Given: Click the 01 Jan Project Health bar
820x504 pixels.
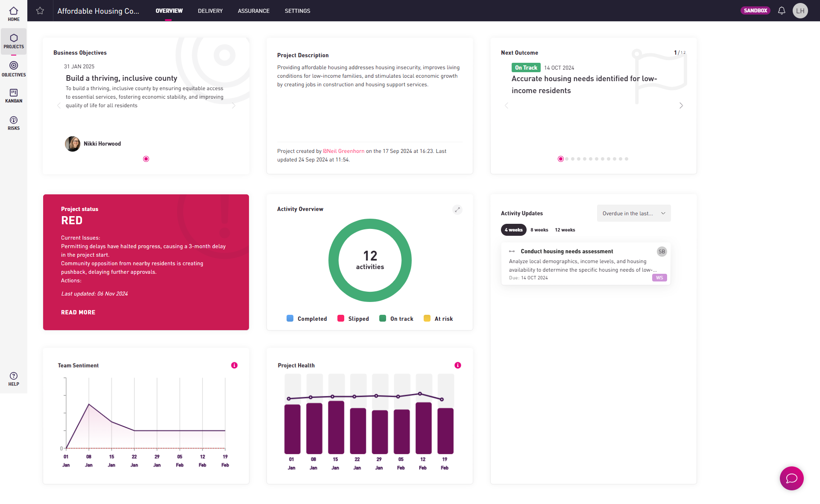Looking at the screenshot, I should click(x=293, y=429).
